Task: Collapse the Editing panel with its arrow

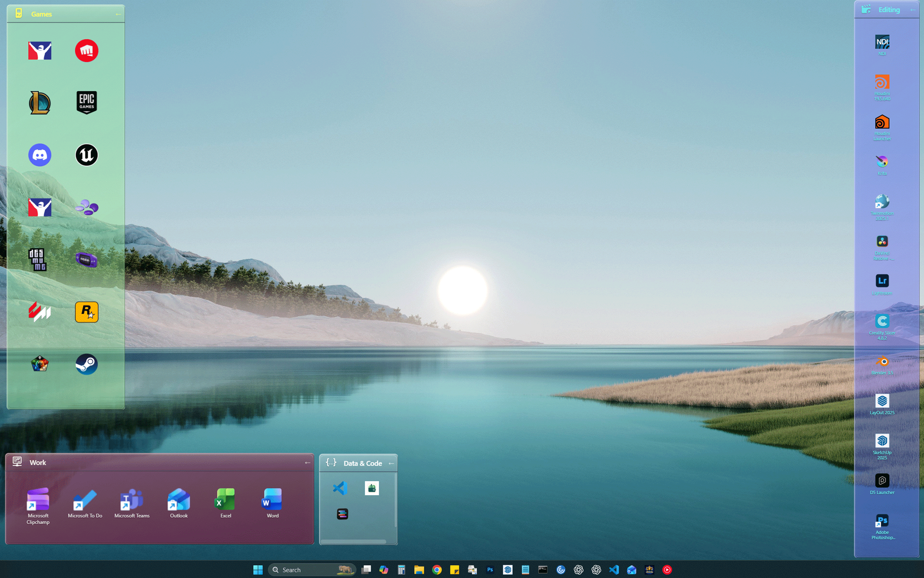Action: [912, 9]
